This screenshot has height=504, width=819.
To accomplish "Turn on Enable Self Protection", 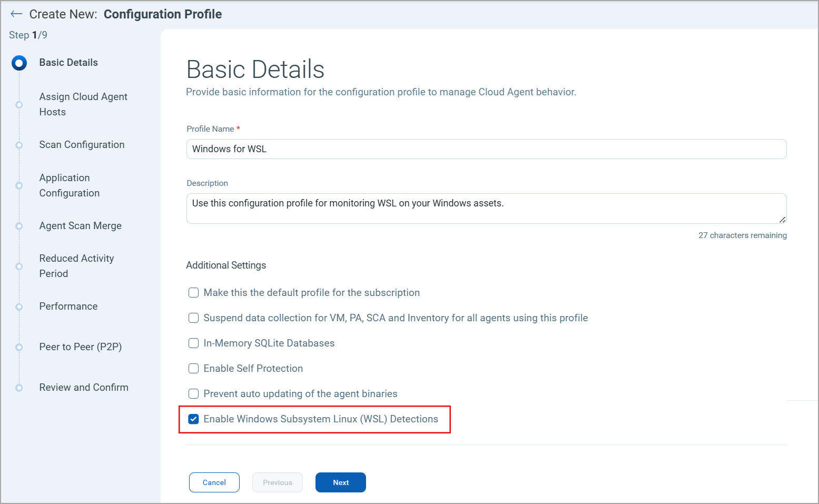I will (x=194, y=369).
